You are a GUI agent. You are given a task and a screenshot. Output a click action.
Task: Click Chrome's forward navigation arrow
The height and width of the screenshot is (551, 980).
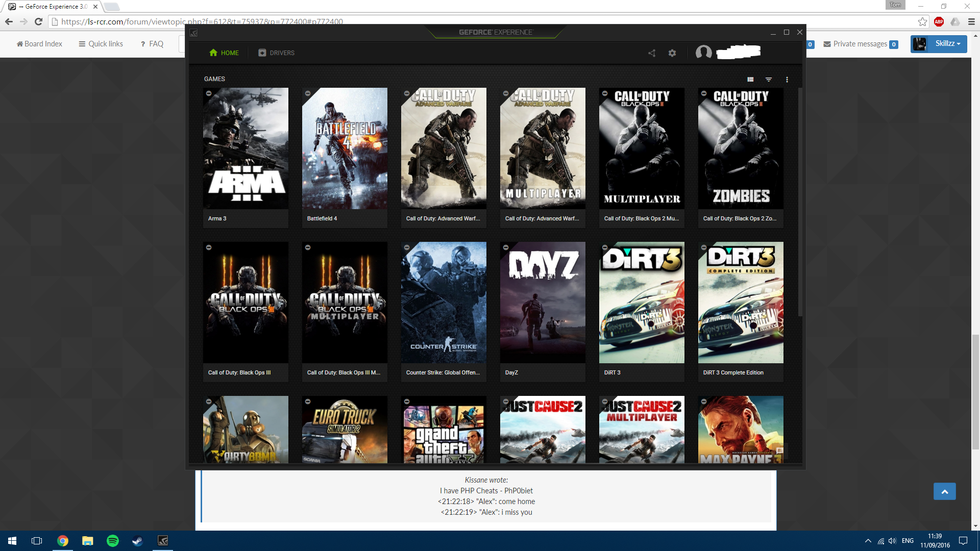click(23, 21)
